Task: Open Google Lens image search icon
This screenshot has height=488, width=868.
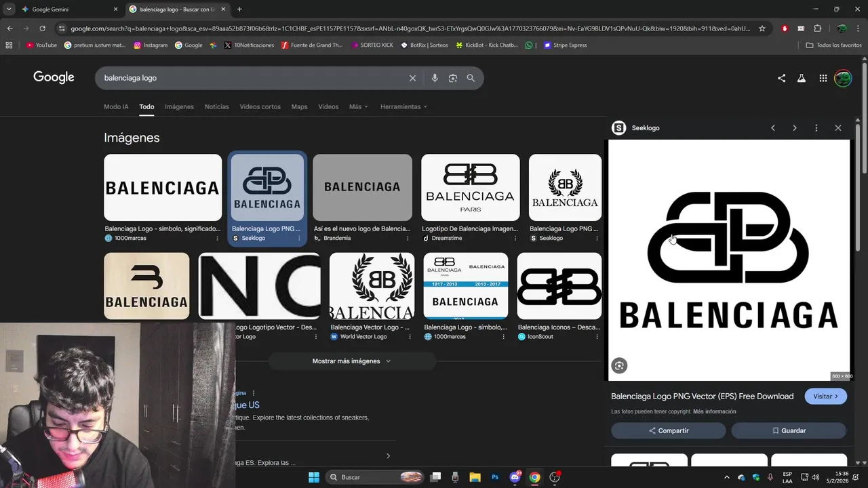Action: (453, 78)
